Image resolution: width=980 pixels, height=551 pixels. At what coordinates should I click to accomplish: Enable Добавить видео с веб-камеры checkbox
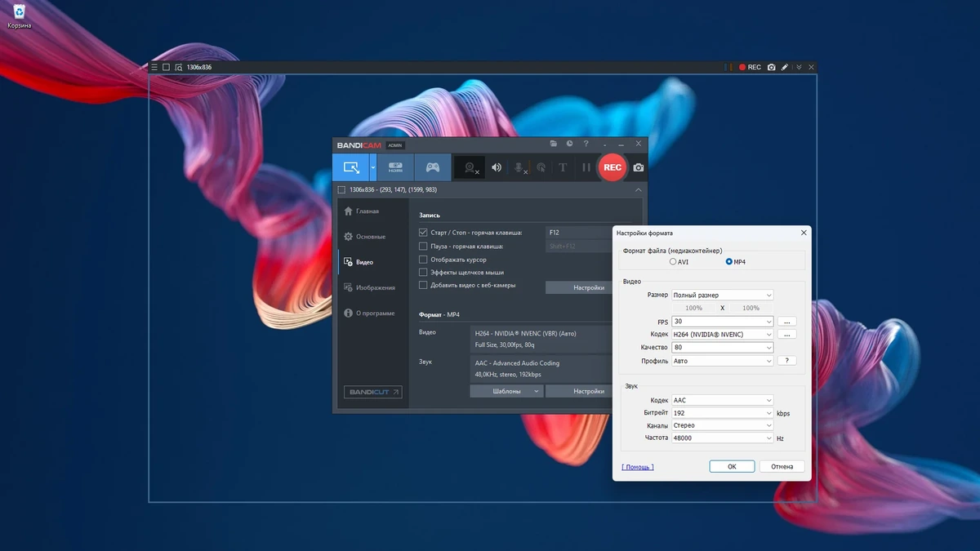423,285
